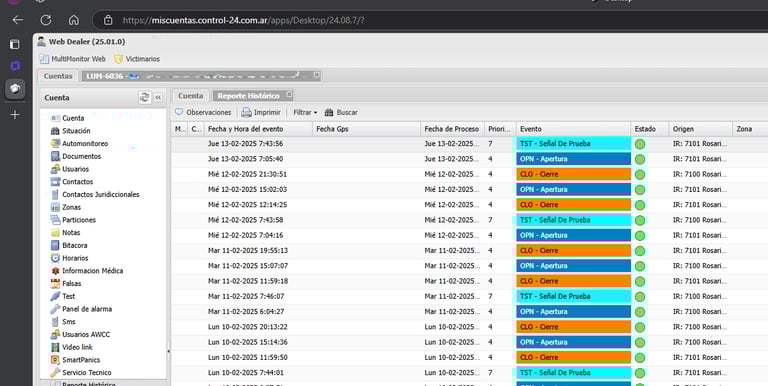The image size is (768, 386).
Task: Click TST event on Mar 11-02-2025 7:46:07
Action: coord(574,296)
